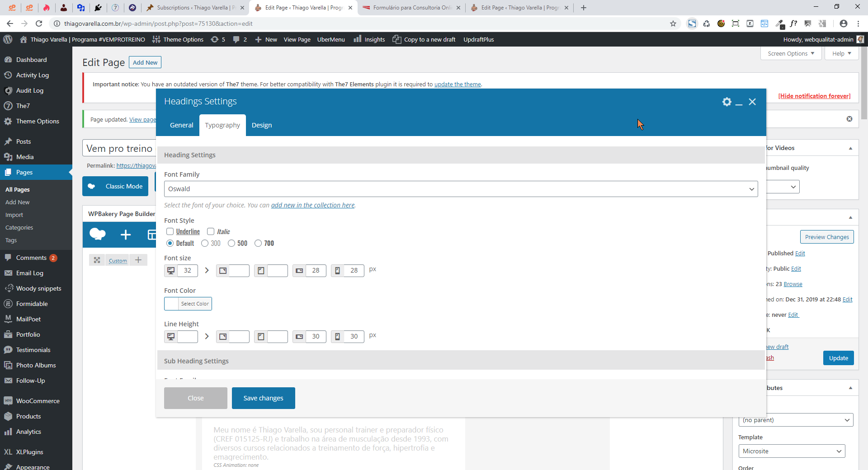The image size is (868, 470).
Task: Enable the Underline font style checkbox
Action: 170,231
